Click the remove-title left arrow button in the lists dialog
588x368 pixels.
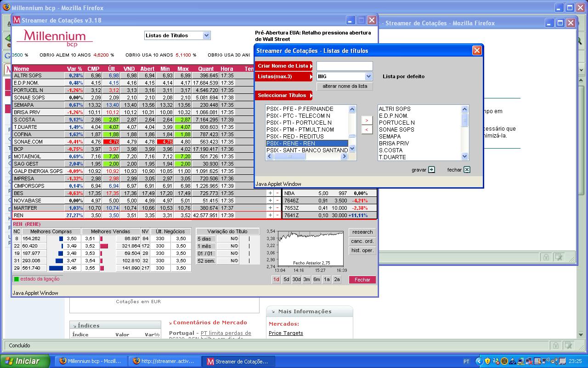coord(367,130)
